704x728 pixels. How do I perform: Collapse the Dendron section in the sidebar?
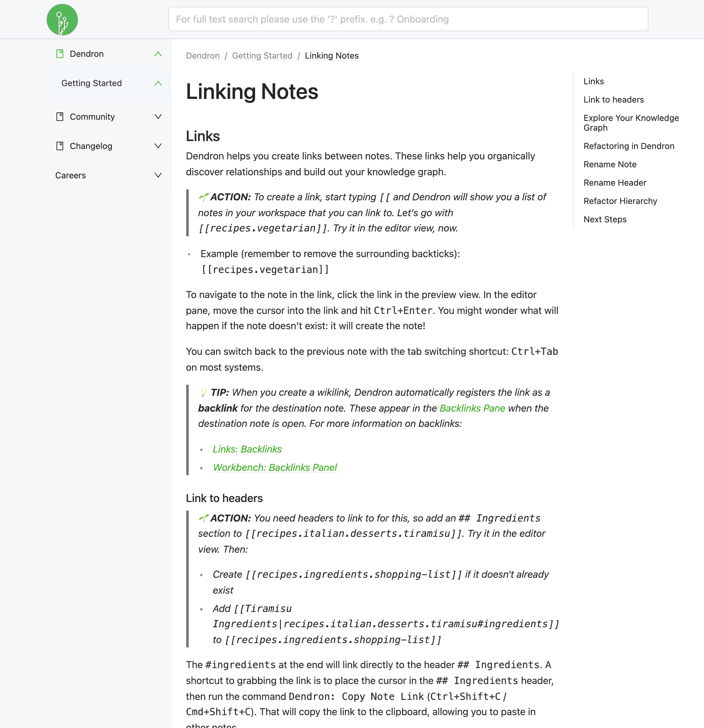pyautogui.click(x=158, y=53)
